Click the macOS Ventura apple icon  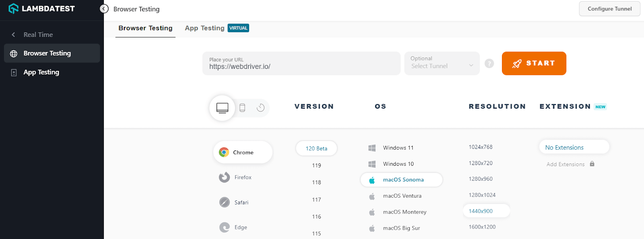point(372,196)
